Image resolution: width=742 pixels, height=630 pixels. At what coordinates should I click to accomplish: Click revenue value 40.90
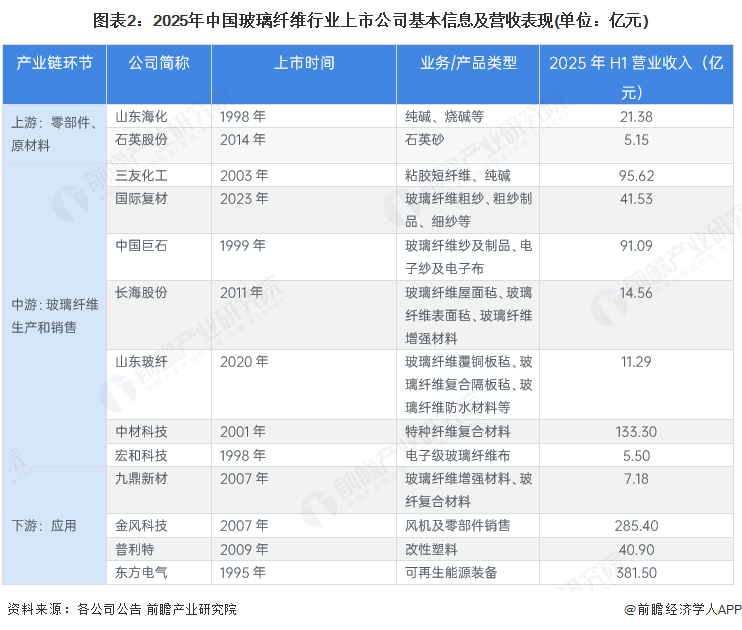pos(636,550)
